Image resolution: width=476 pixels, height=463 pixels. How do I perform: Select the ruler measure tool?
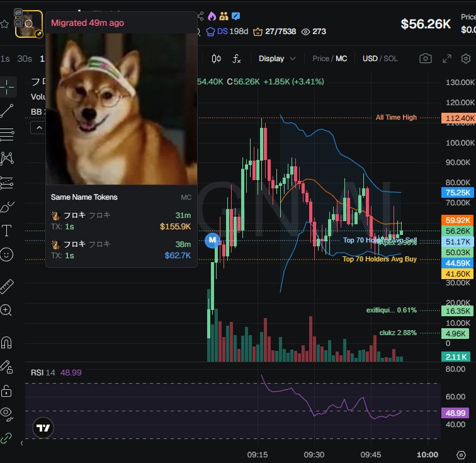(7, 287)
